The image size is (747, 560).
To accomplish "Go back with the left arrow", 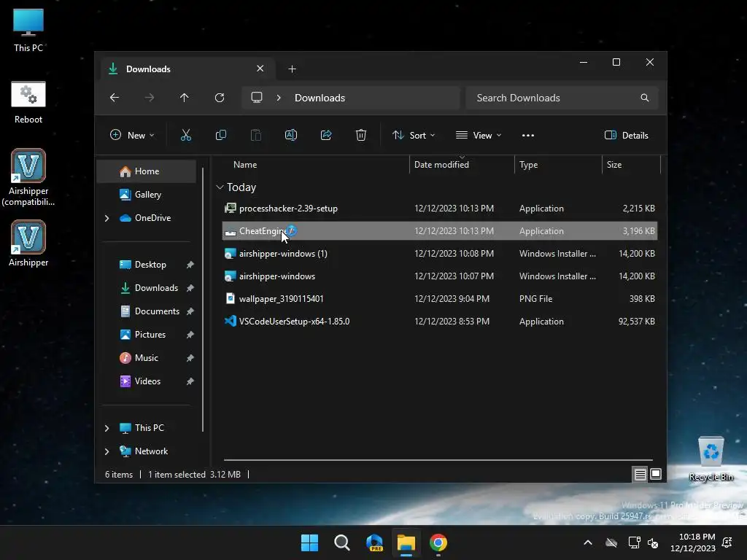I will pos(115,98).
